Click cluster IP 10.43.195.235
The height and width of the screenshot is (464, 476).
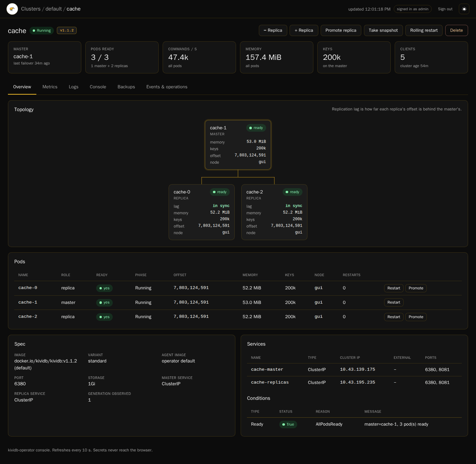pyautogui.click(x=358, y=382)
